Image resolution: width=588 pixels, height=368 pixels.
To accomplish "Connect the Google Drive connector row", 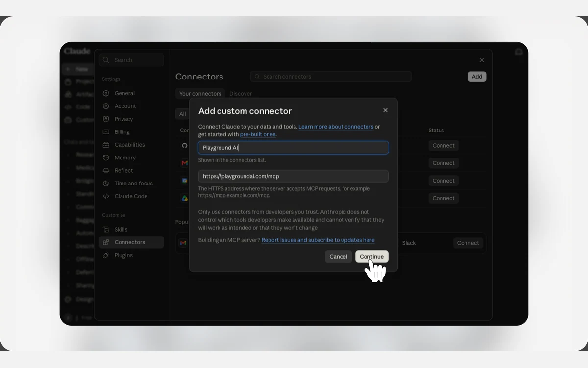I will pyautogui.click(x=443, y=198).
